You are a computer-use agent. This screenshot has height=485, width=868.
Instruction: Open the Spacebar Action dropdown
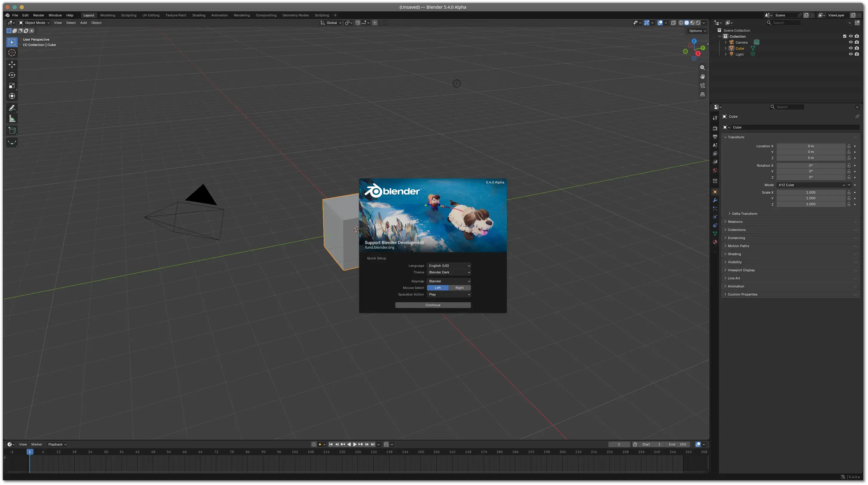449,295
